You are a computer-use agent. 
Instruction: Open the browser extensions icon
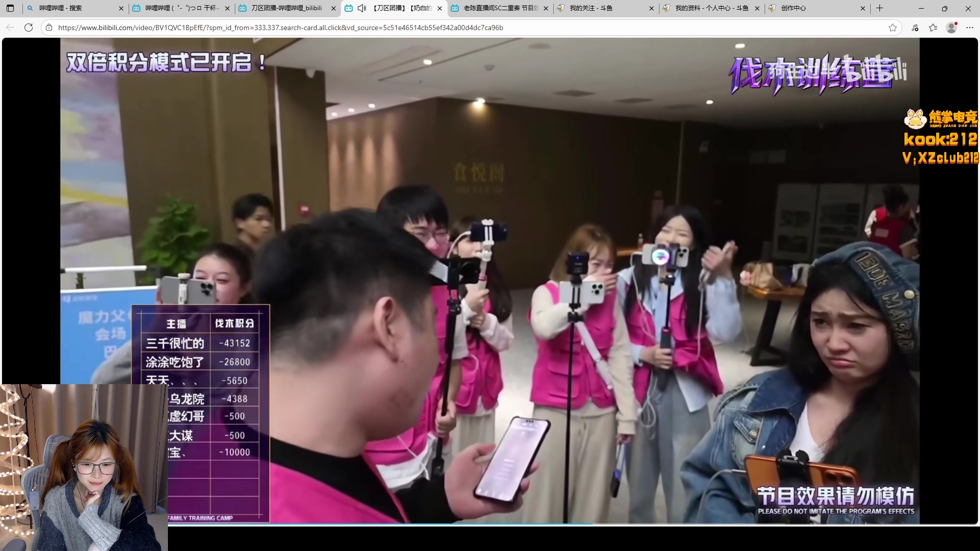click(915, 28)
